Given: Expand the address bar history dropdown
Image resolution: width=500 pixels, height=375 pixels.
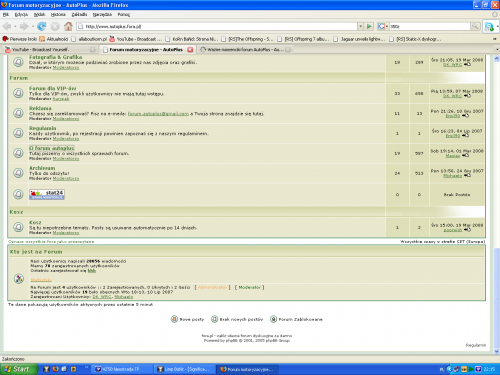Looking at the screenshot, I should pyautogui.click(x=360, y=26).
